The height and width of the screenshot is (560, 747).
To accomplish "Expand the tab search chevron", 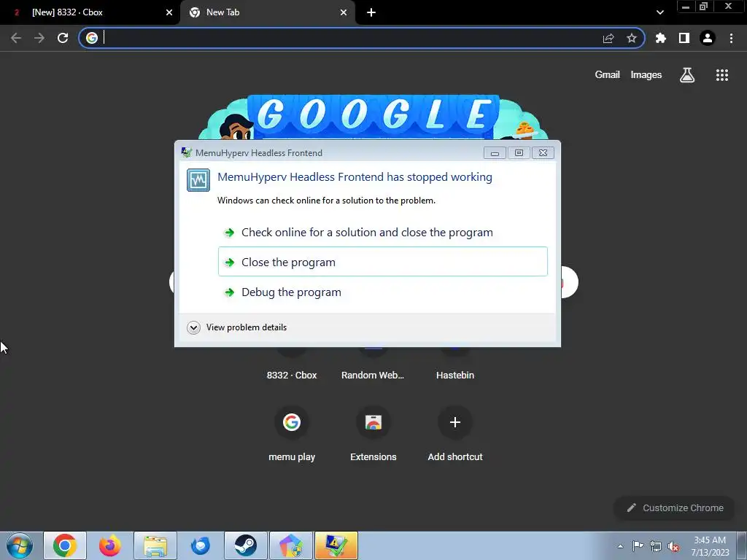I will click(x=659, y=12).
